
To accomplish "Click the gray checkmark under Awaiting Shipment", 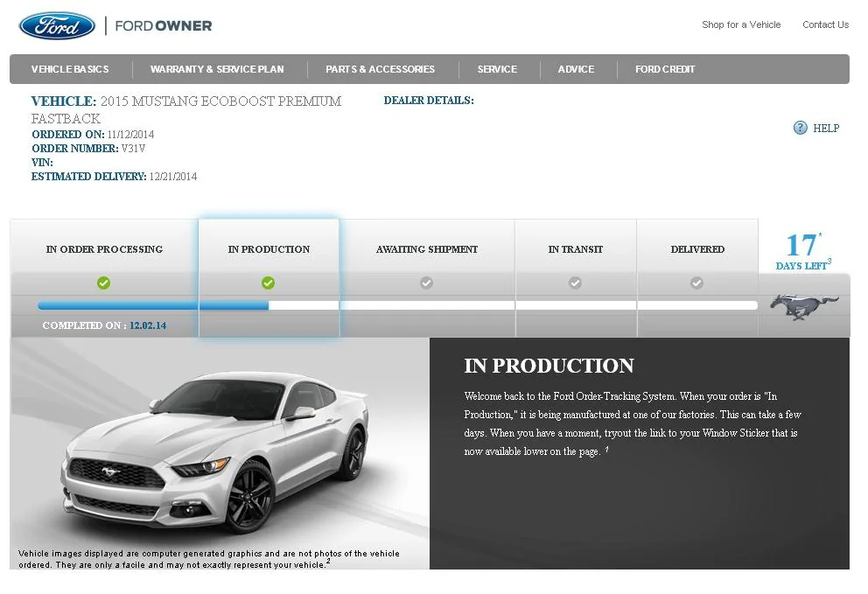I will click(426, 283).
